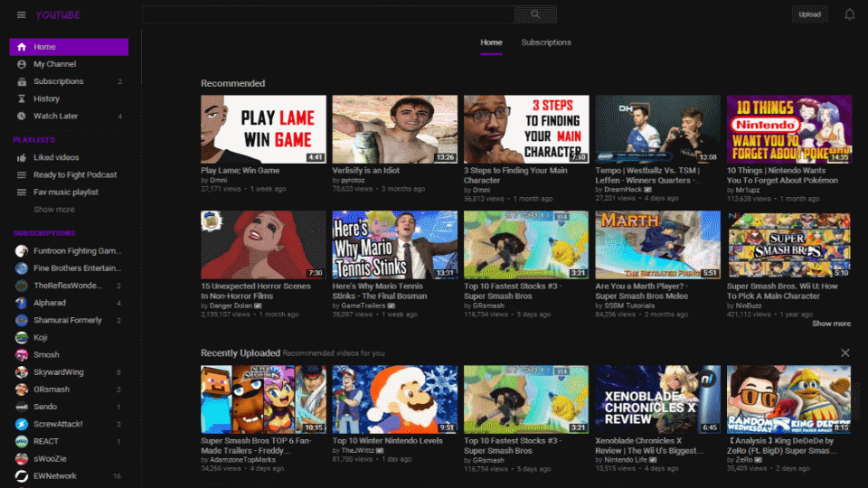
Task: Open the SSBM Tutorials channel link
Action: tap(629, 305)
